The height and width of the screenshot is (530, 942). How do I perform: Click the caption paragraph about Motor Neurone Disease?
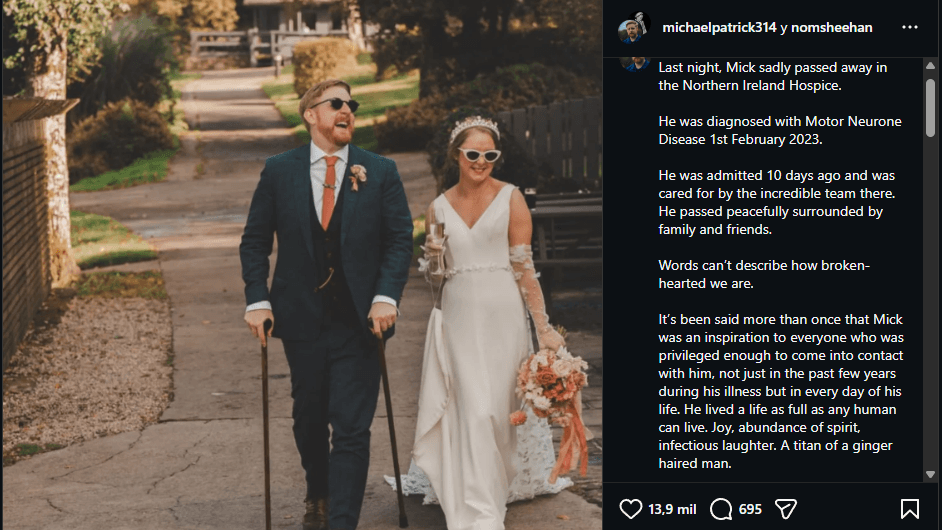tap(779, 130)
